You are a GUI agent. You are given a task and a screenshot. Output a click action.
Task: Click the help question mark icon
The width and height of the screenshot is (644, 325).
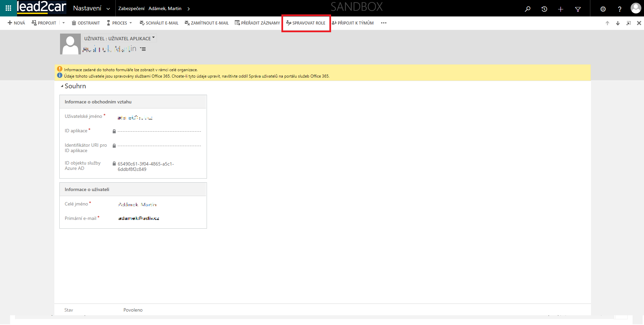620,9
